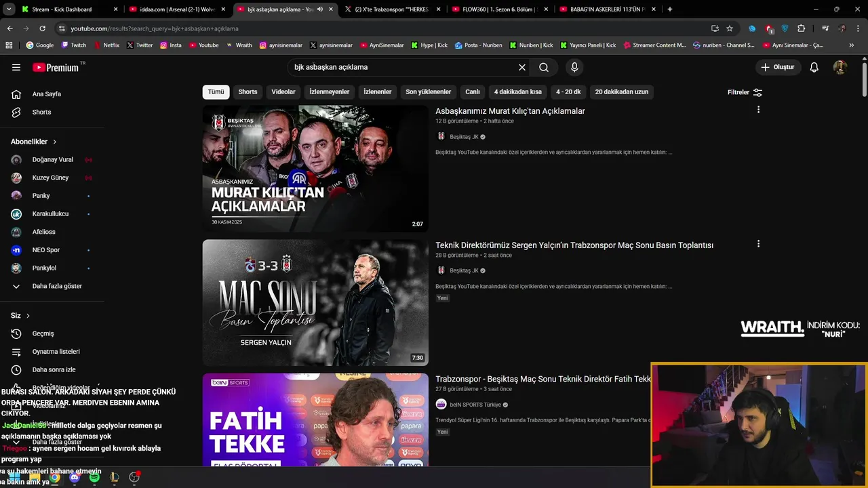Open the Filtreler filter panel
Viewport: 868px width, 488px height.
[x=745, y=92]
